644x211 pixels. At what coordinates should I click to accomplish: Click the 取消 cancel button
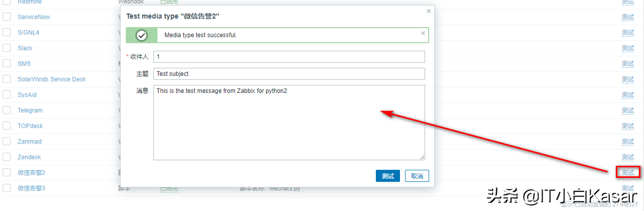[x=417, y=176]
